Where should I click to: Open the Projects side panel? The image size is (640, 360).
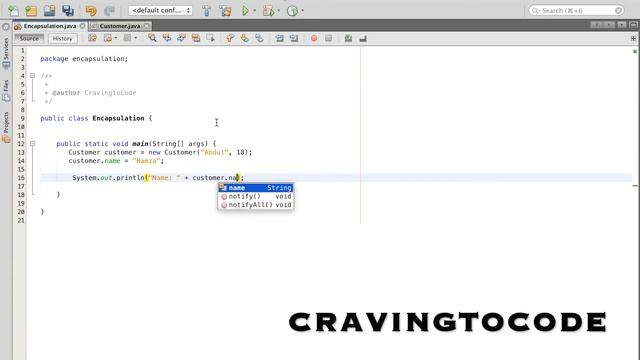point(6,127)
